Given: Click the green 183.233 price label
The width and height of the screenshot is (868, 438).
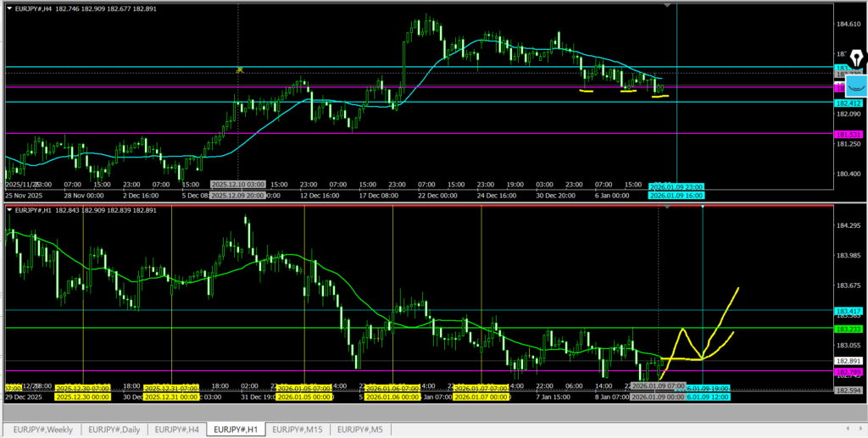Looking at the screenshot, I should point(849,329).
